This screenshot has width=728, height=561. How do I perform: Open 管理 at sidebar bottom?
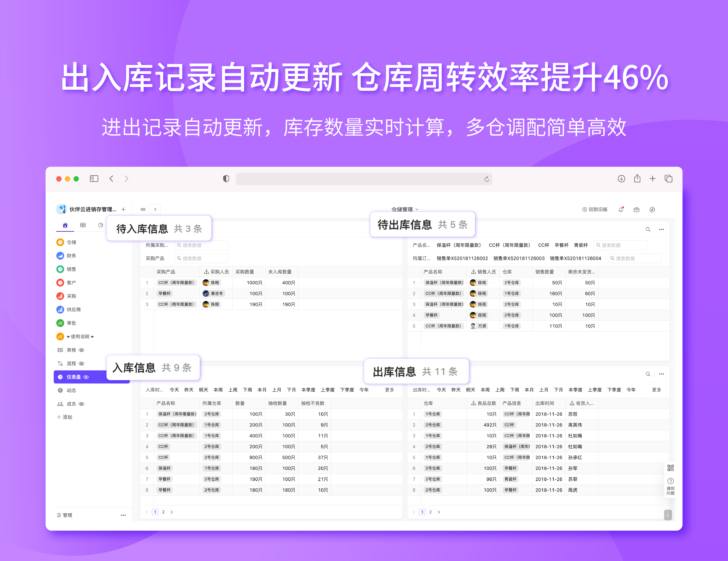click(x=65, y=515)
